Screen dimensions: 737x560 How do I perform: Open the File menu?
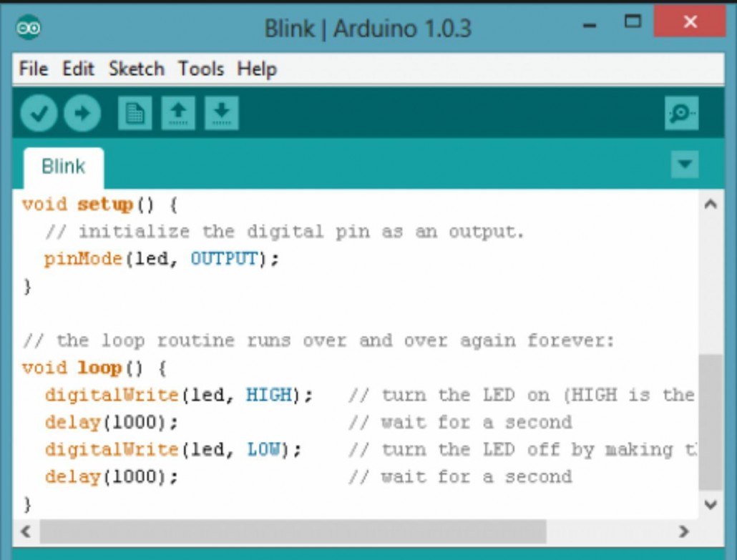(33, 69)
